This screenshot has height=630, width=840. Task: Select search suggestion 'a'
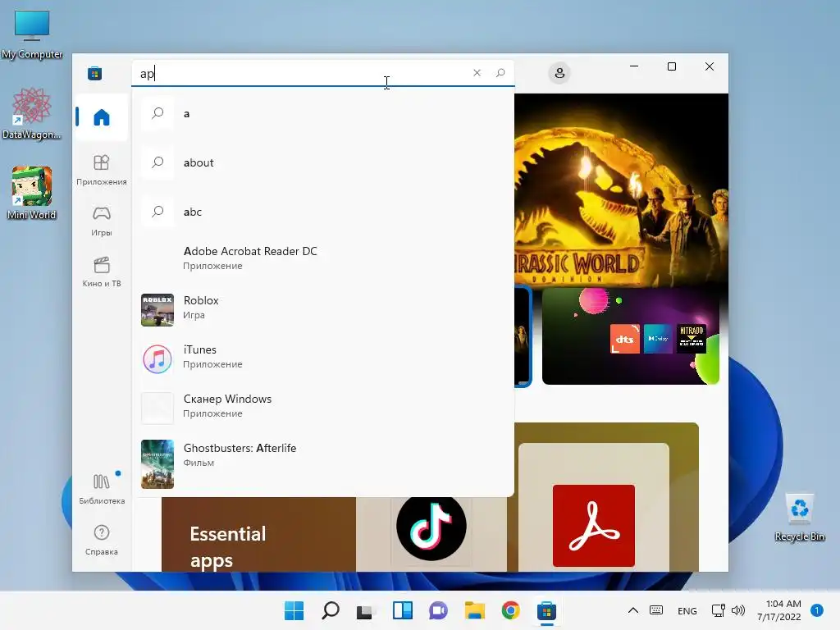coord(323,113)
